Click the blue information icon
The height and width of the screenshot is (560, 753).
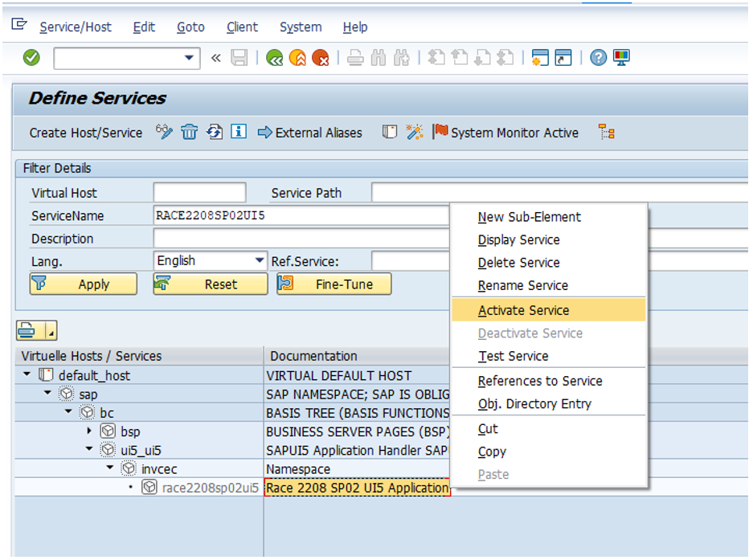click(x=238, y=133)
